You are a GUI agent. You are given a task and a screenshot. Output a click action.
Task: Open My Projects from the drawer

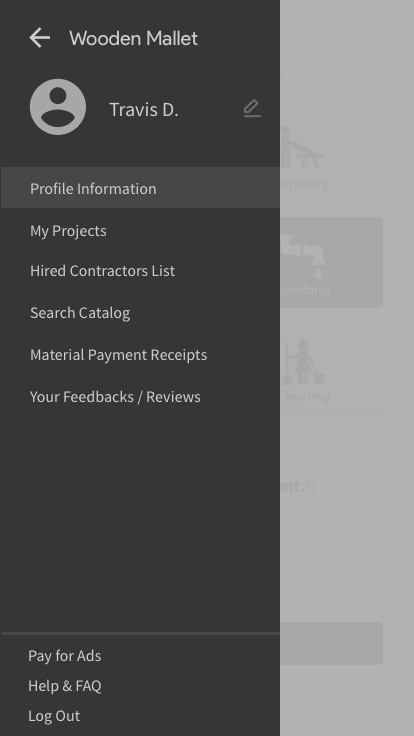140,230
